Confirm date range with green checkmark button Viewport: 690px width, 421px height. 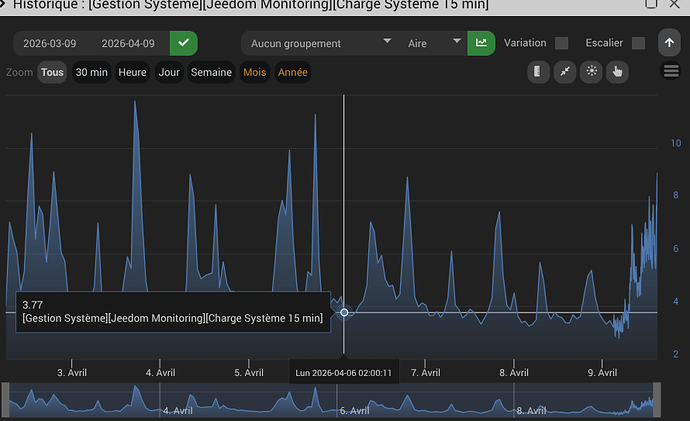tap(184, 43)
